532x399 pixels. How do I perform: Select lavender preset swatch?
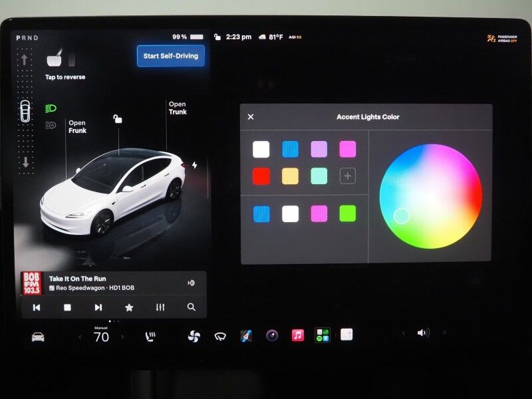(319, 149)
